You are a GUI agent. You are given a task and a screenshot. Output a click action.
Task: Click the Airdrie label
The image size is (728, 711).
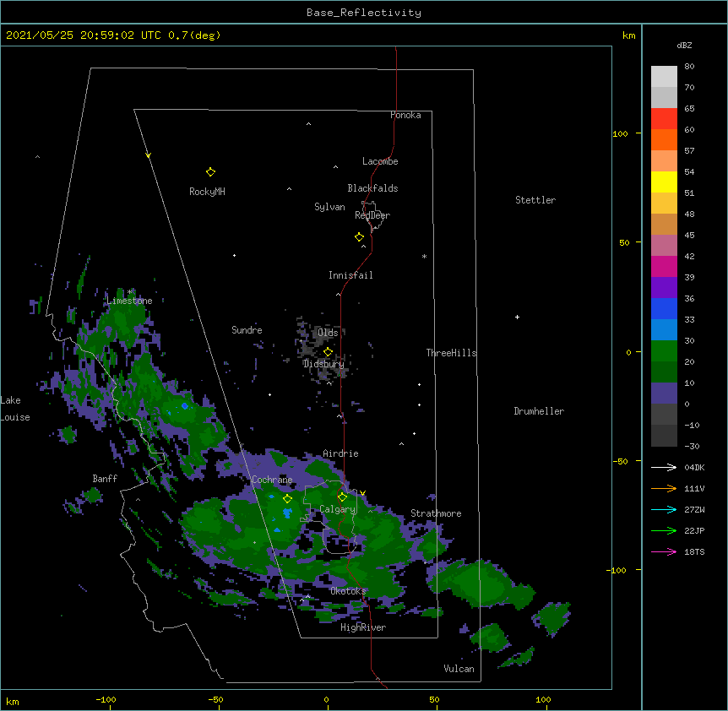340,453
